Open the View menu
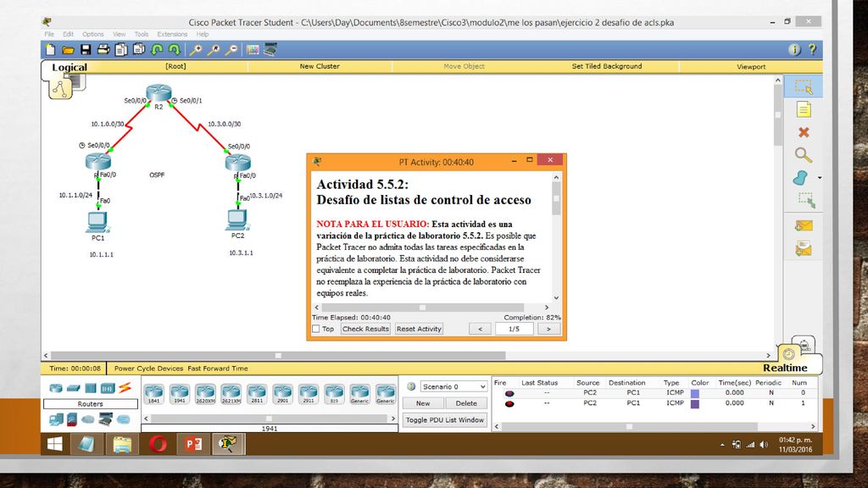 [x=119, y=34]
